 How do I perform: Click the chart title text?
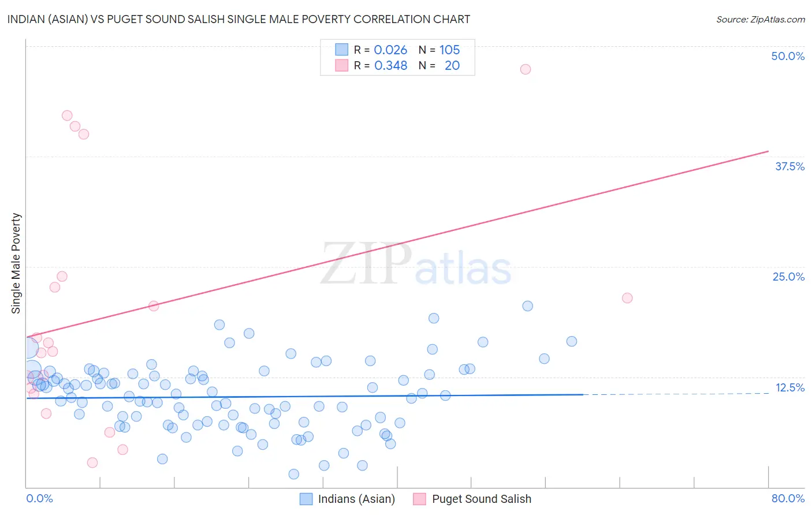pos(239,19)
